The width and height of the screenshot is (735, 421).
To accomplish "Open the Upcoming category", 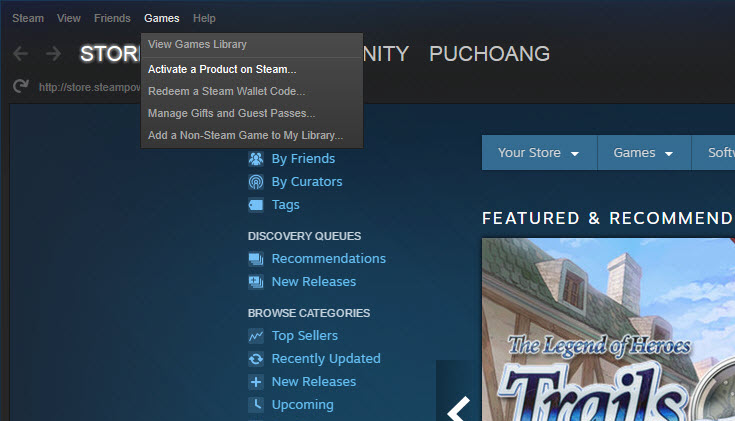I will [302, 405].
